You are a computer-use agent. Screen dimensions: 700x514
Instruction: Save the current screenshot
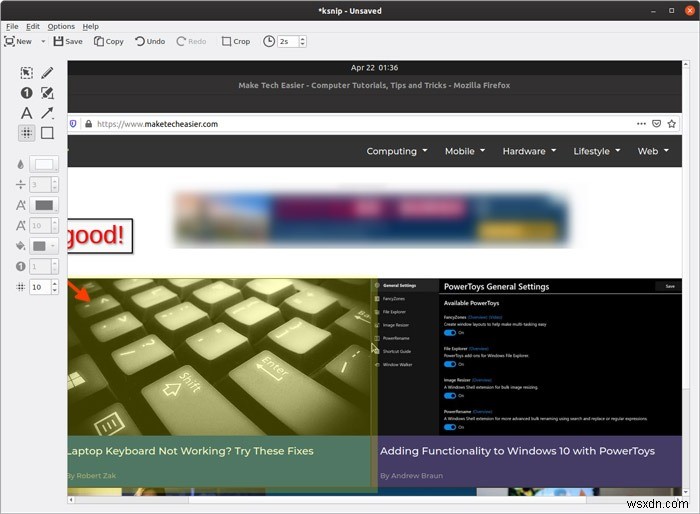[x=68, y=42]
